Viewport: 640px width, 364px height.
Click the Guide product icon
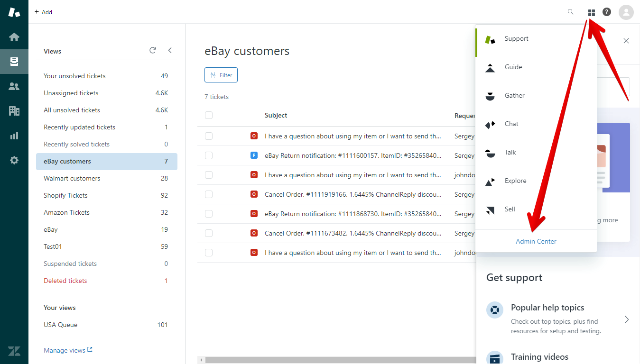(x=490, y=67)
